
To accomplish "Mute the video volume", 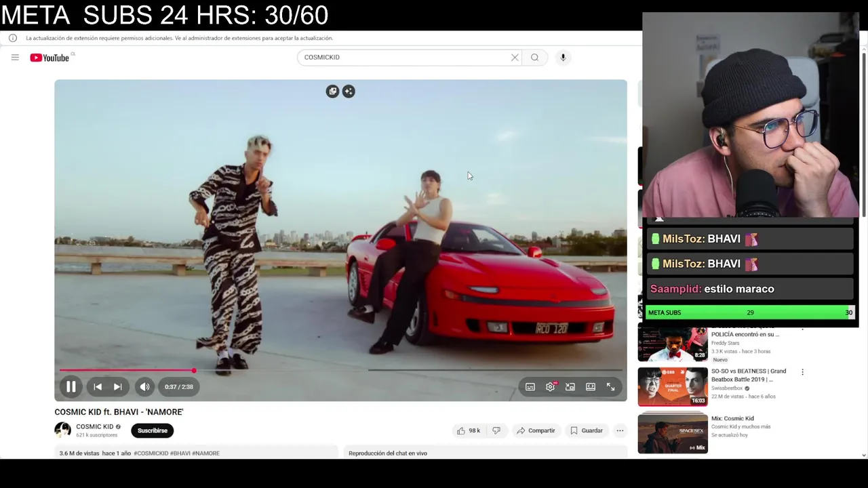I will (x=144, y=387).
